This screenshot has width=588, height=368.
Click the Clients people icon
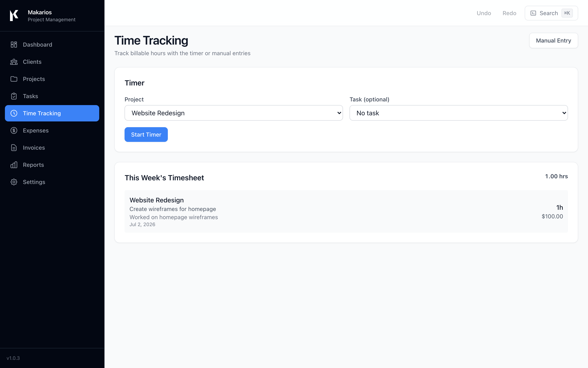tap(14, 62)
